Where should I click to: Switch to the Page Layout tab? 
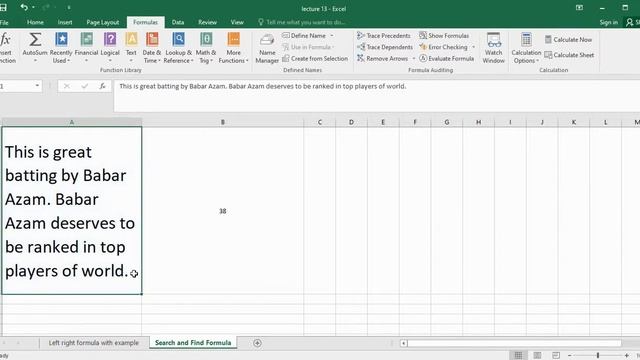tap(102, 22)
